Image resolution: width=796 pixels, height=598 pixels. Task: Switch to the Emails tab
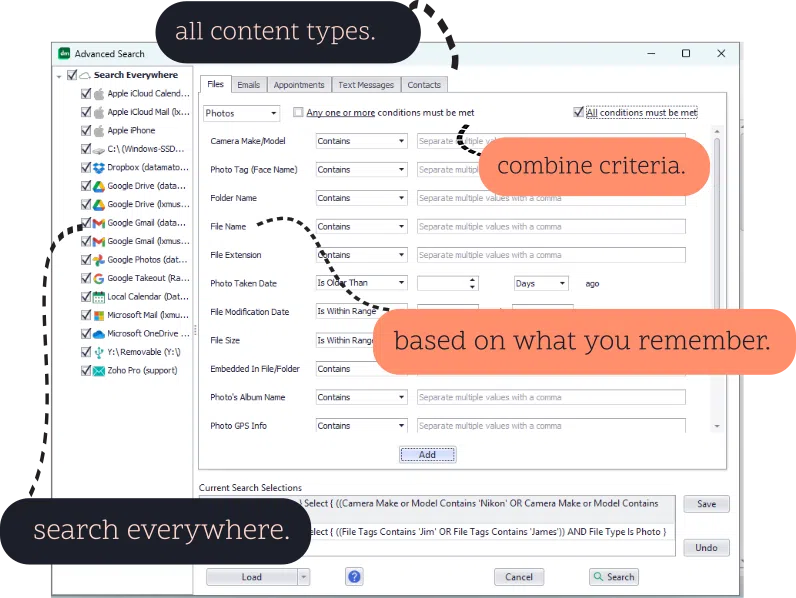[249, 85]
